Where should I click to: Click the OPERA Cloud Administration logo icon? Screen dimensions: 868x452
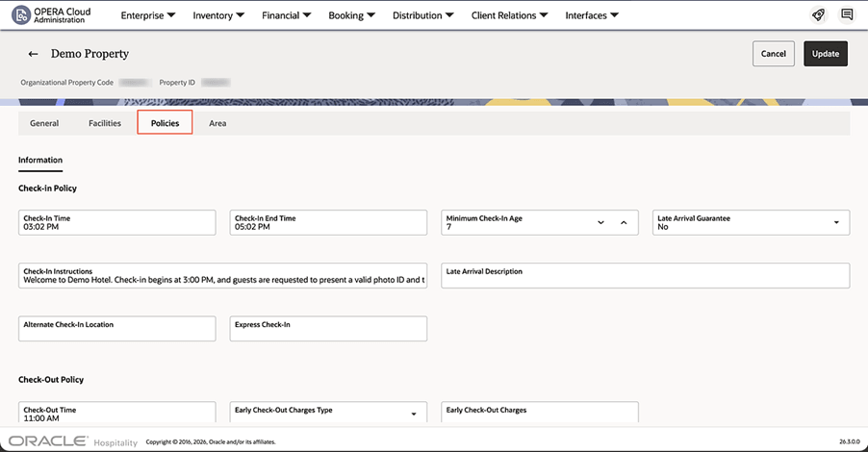coord(21,15)
